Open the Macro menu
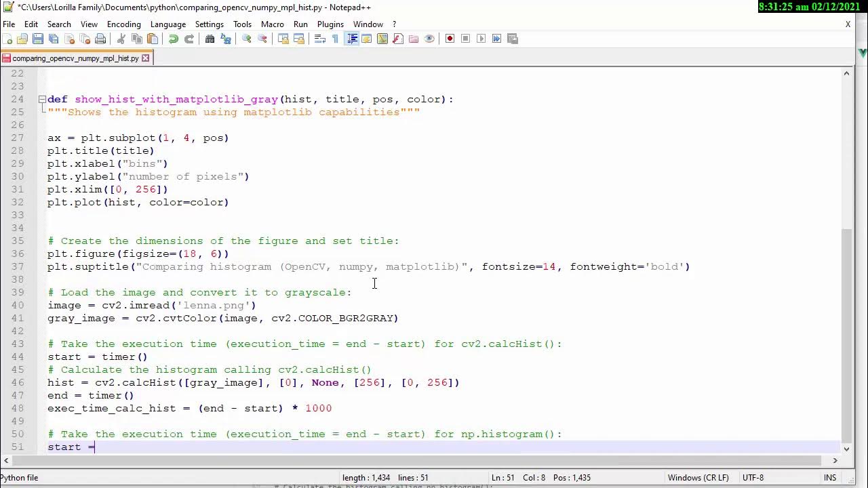The image size is (868, 488). [x=272, y=24]
